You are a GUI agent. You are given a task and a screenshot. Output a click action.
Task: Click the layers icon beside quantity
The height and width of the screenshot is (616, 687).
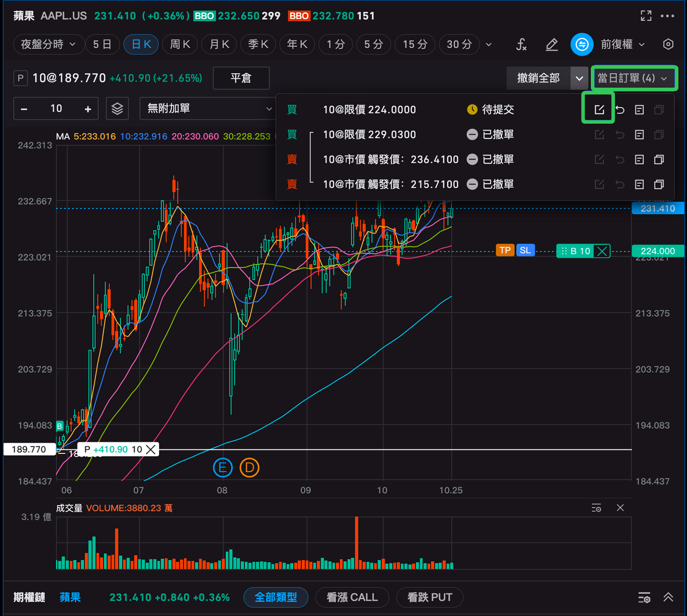(117, 109)
